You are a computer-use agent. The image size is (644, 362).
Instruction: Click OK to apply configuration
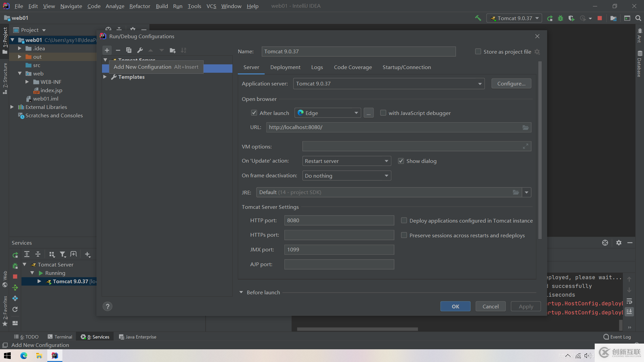click(x=455, y=306)
